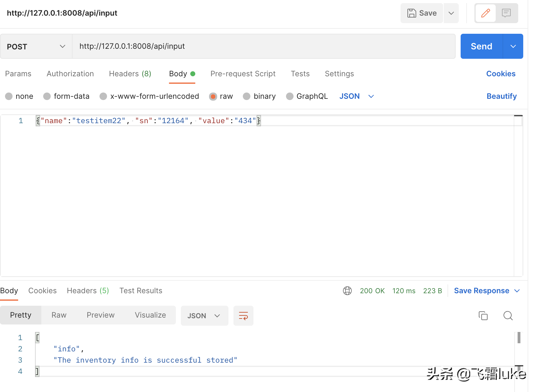Select the Preview response view
This screenshot has height=392, width=537.
point(100,315)
